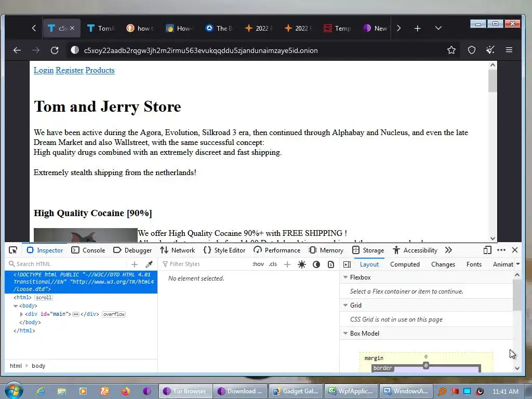Switch to the Changes sidebar tab
The image size is (532, 399).
pyautogui.click(x=443, y=264)
